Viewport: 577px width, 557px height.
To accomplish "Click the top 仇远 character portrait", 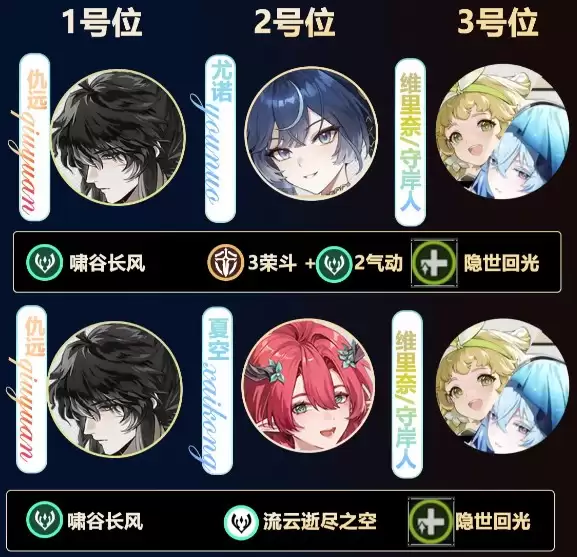I will (x=118, y=137).
